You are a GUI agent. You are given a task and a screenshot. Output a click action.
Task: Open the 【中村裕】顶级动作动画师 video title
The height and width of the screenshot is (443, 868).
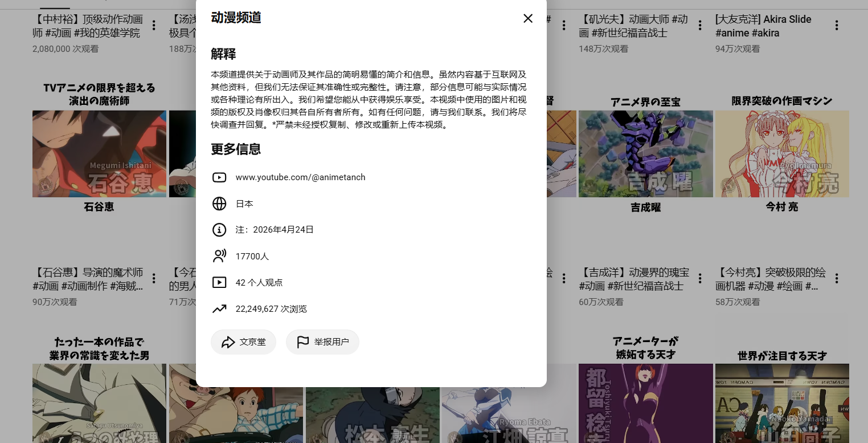click(88, 26)
